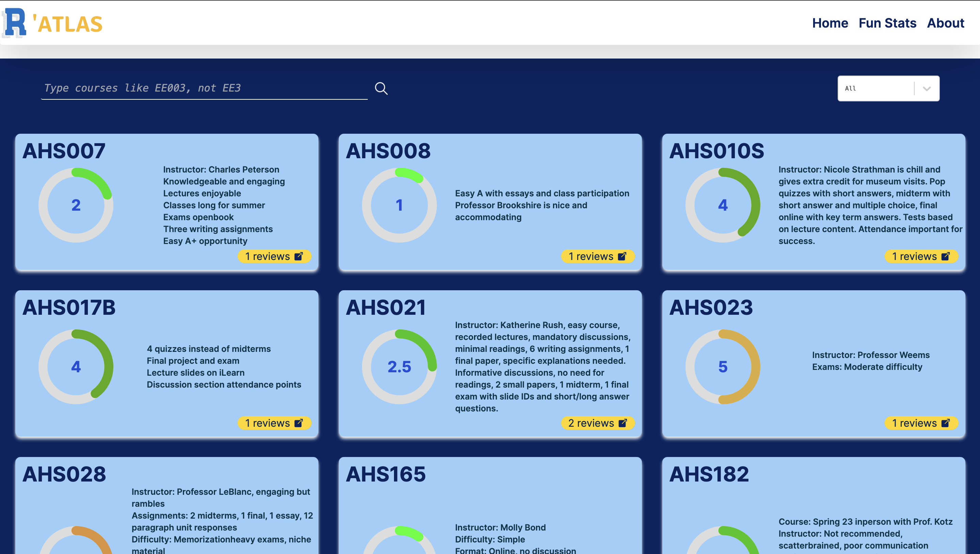Viewport: 980px width, 554px height.
Task: Go to the Home page
Action: tap(830, 23)
